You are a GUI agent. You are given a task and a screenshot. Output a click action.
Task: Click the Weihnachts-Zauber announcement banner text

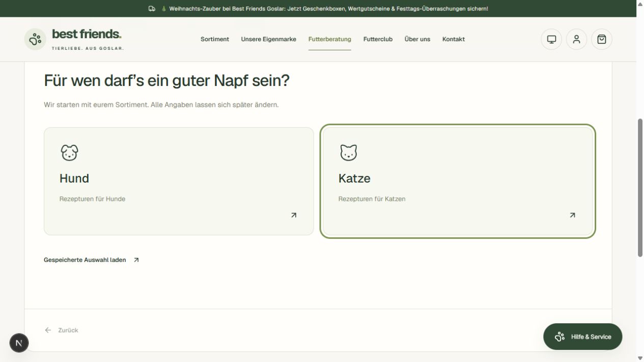pyautogui.click(x=328, y=9)
